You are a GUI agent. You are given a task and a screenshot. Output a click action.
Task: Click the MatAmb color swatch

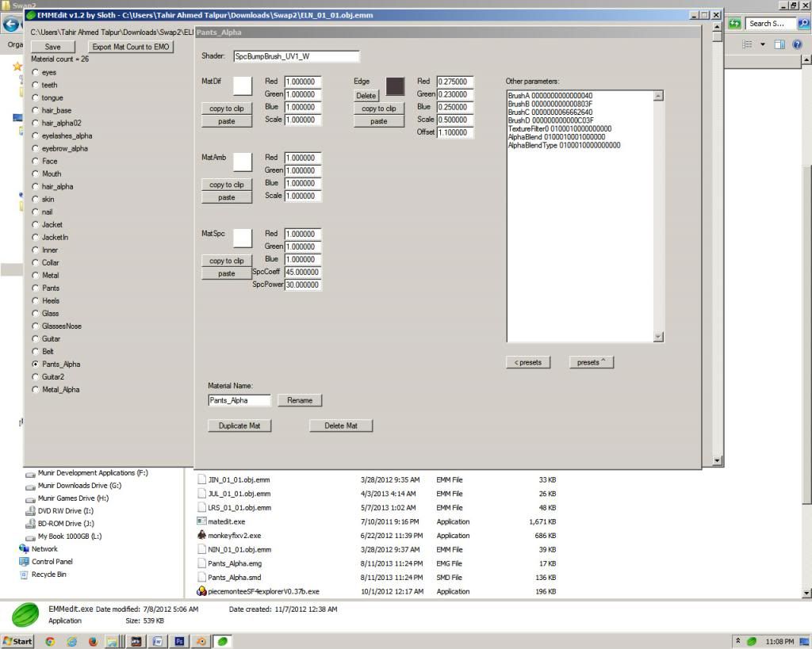[243, 162]
